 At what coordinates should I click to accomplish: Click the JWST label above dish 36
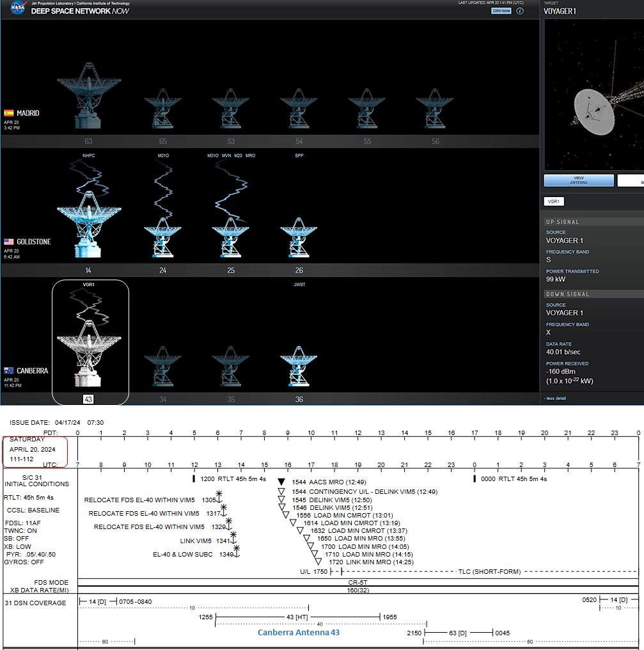(x=299, y=285)
